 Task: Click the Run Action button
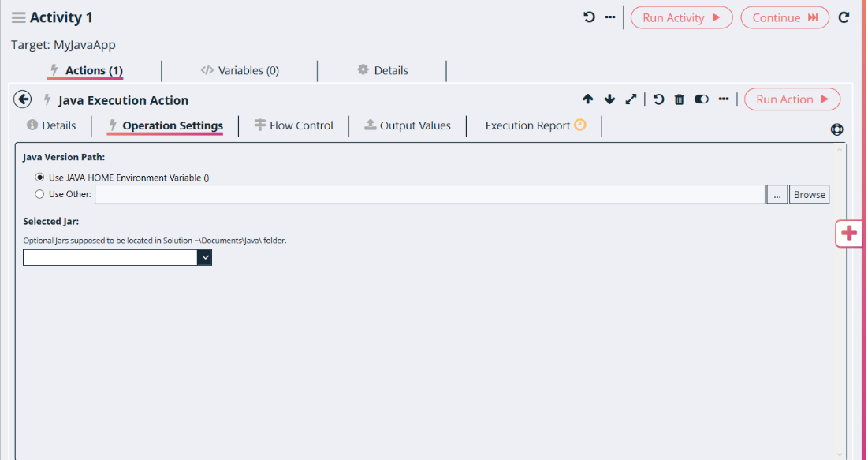click(x=792, y=99)
